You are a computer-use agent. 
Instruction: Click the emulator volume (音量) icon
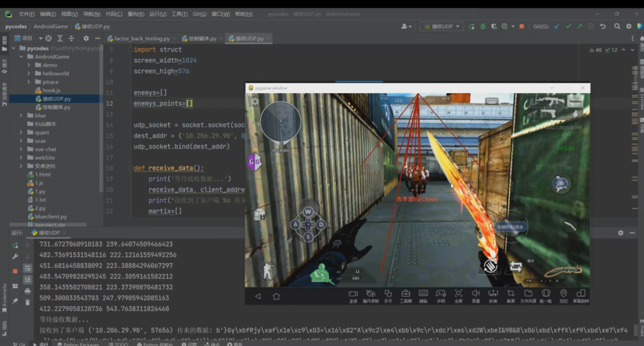(x=475, y=294)
